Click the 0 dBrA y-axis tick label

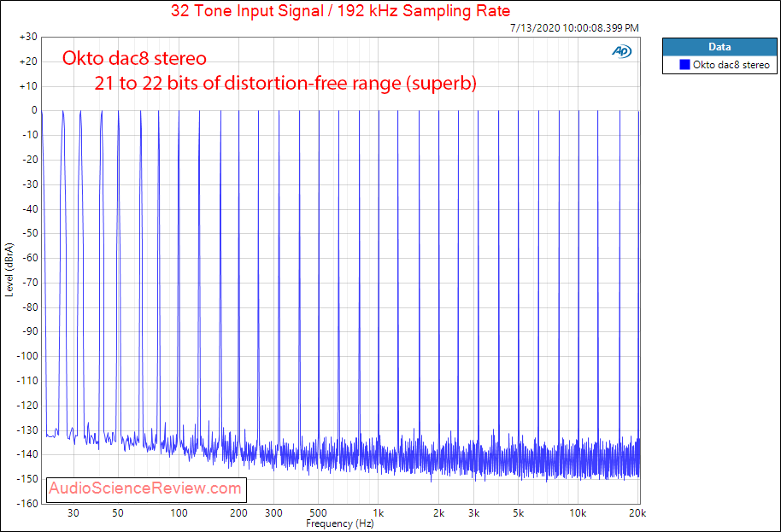point(34,110)
